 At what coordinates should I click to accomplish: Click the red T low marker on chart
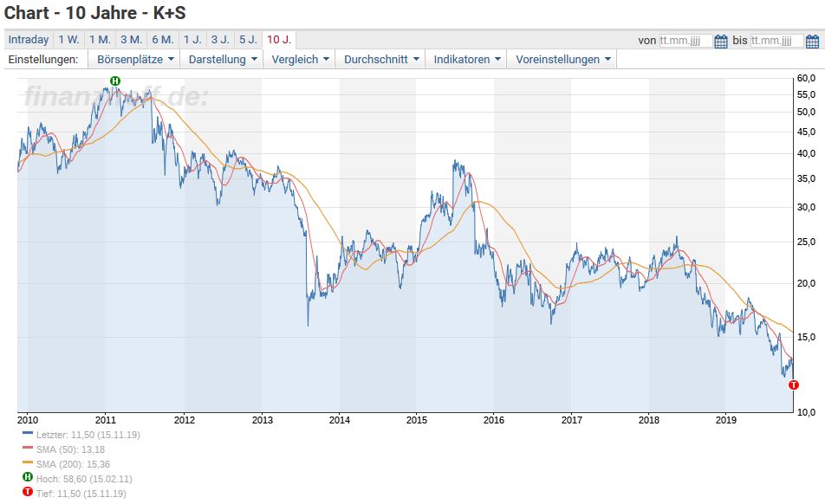coord(794,384)
